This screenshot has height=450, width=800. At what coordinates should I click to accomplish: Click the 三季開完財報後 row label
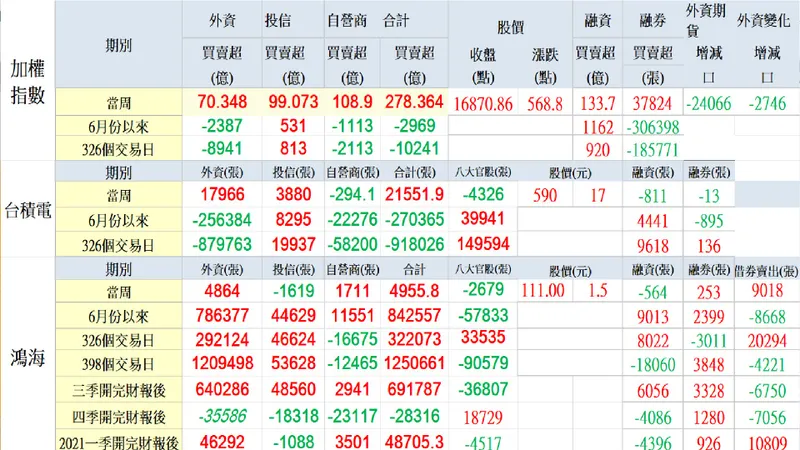pos(118,391)
